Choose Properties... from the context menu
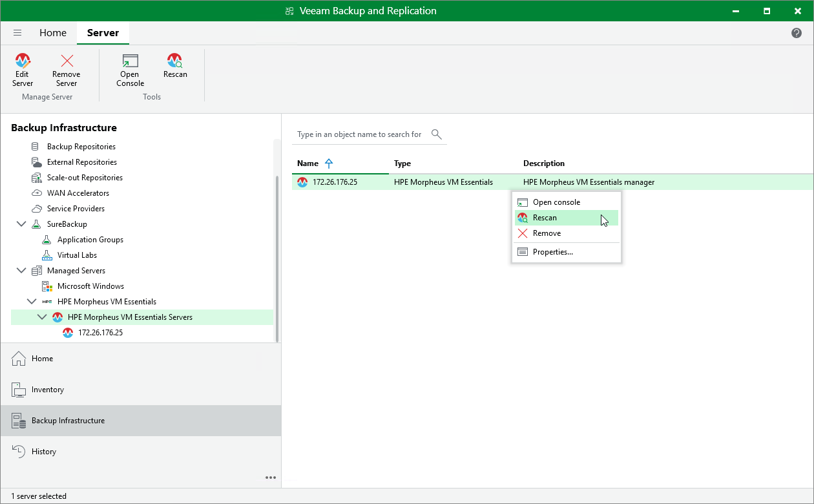 pyautogui.click(x=567, y=252)
